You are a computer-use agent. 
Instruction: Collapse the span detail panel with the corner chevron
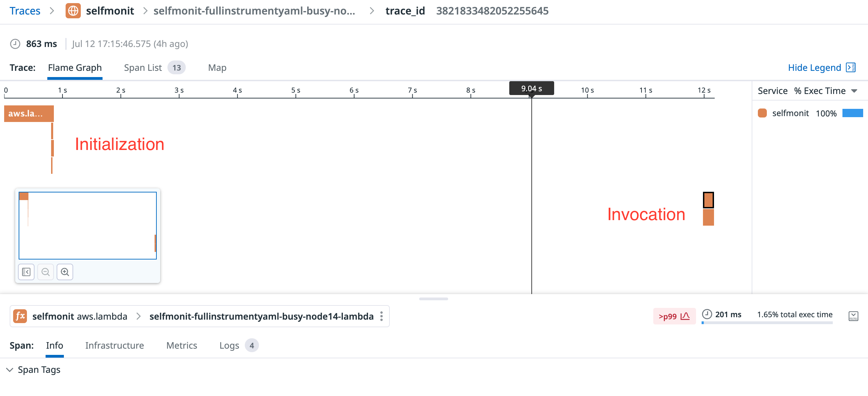pyautogui.click(x=853, y=316)
